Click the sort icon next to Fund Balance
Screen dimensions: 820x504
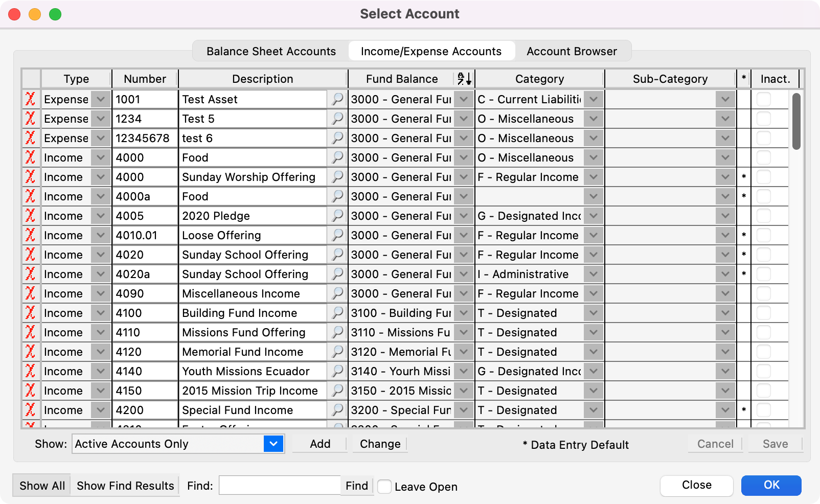coord(464,79)
